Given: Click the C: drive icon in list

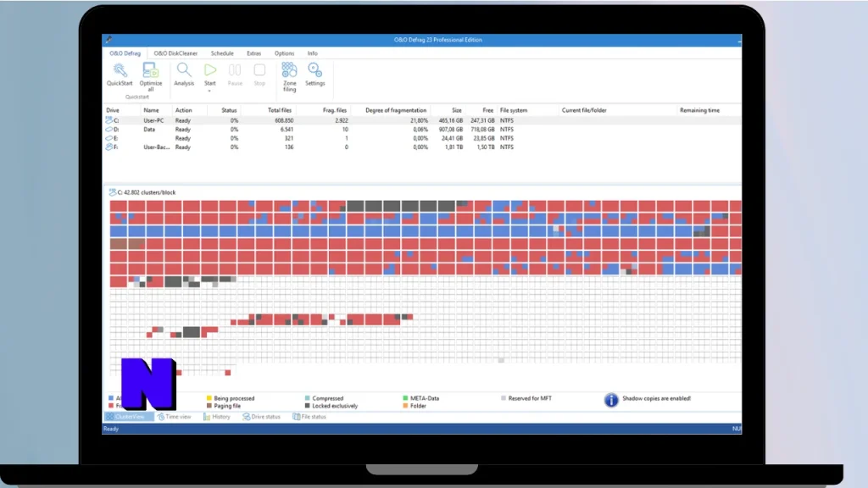Looking at the screenshot, I should click(x=109, y=120).
